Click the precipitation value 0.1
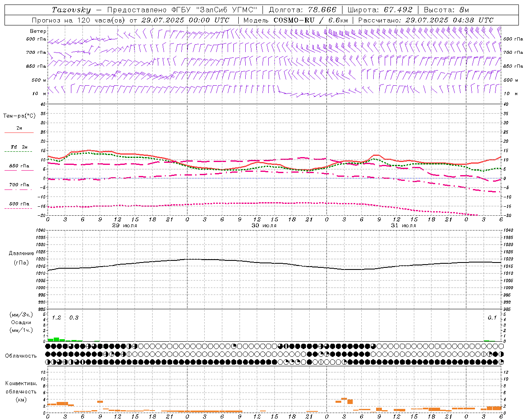525x420 pixels. coord(492,318)
